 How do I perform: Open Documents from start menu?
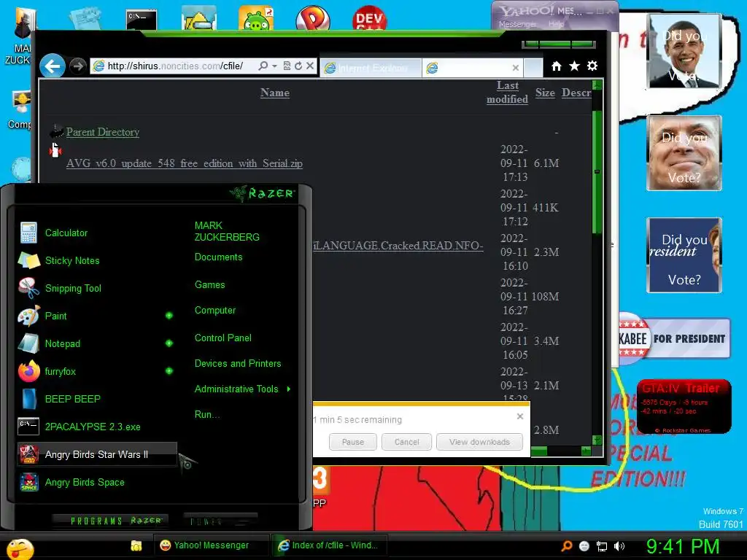point(218,257)
